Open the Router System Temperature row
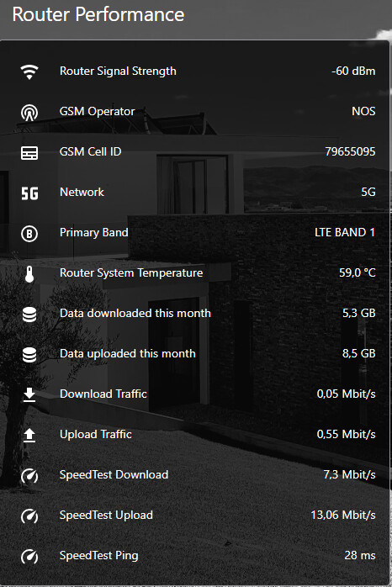The width and height of the screenshot is (392, 587). coord(196,273)
